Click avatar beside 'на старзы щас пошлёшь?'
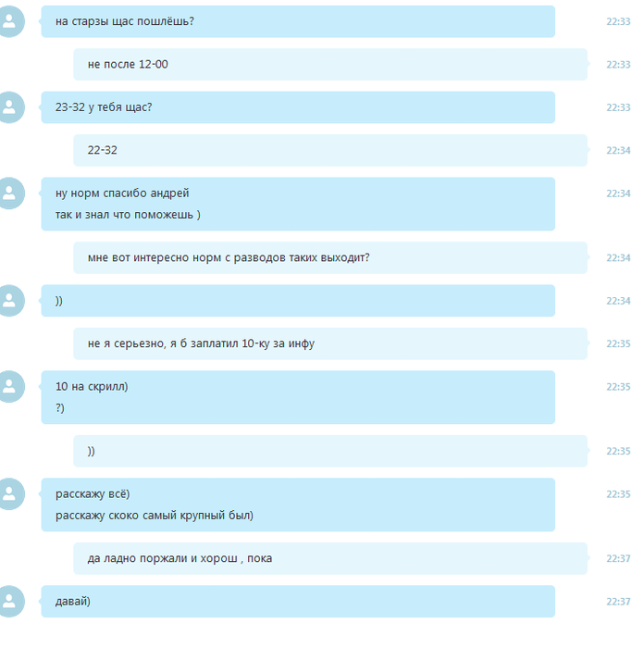Image resolution: width=644 pixels, height=648 pixels. [x=10, y=21]
